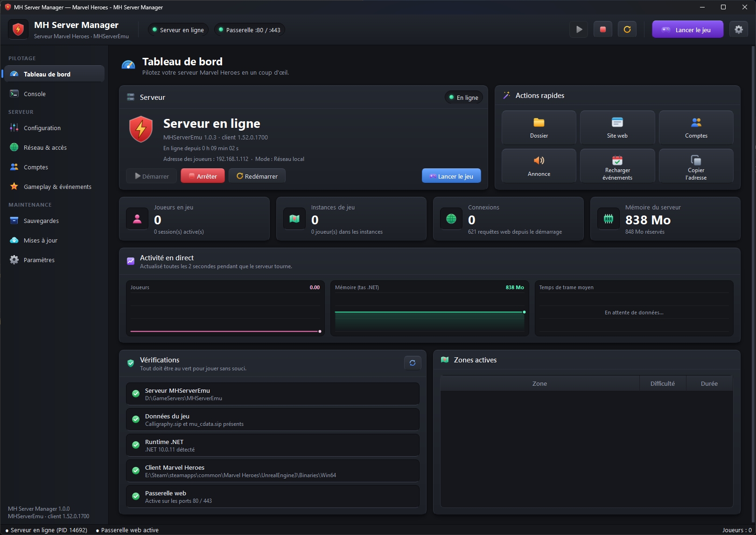The height and width of the screenshot is (535, 756).
Task: Click the Instances de jeu map icon
Action: [294, 219]
